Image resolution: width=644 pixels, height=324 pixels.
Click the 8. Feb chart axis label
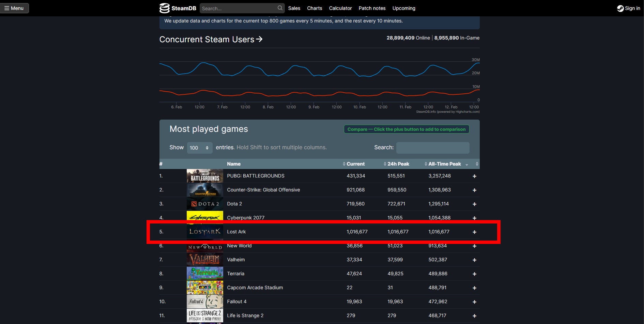268,107
